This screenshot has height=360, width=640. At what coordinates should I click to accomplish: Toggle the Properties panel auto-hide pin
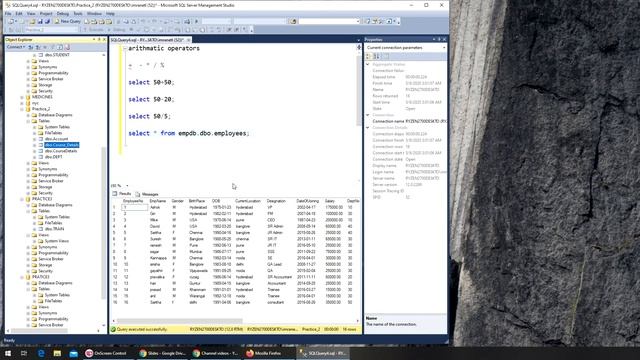[x=439, y=40]
